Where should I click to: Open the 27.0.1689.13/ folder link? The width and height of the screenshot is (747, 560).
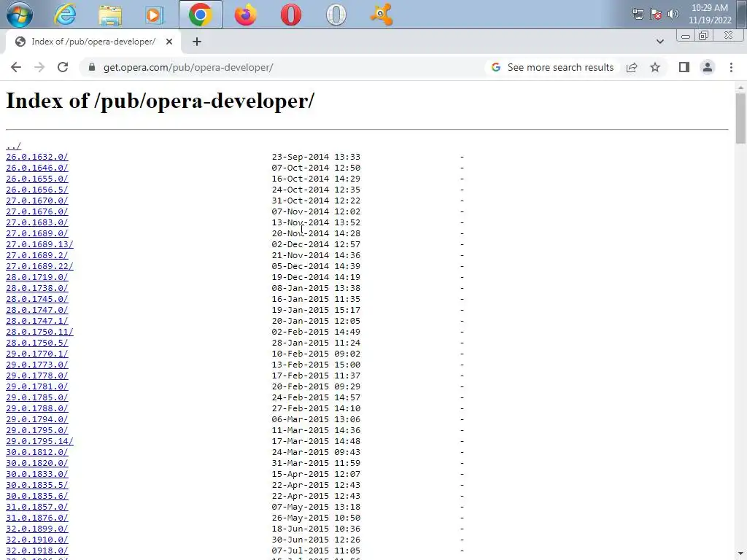click(x=39, y=244)
